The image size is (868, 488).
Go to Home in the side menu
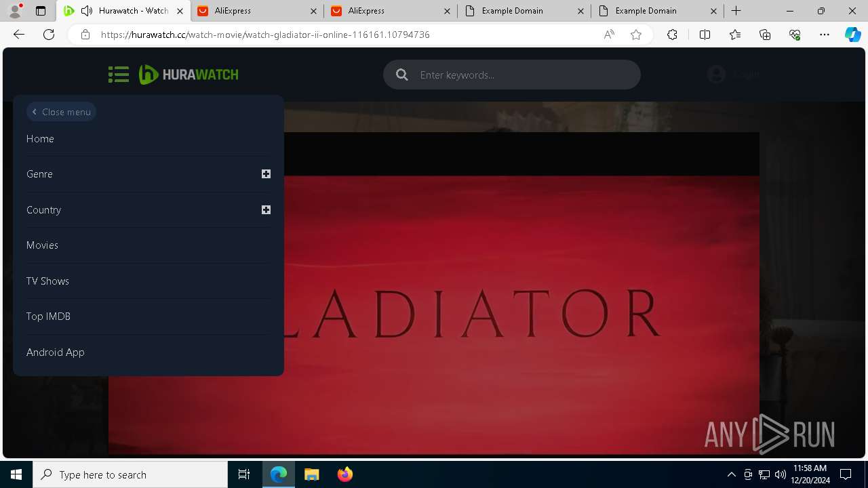coord(40,139)
